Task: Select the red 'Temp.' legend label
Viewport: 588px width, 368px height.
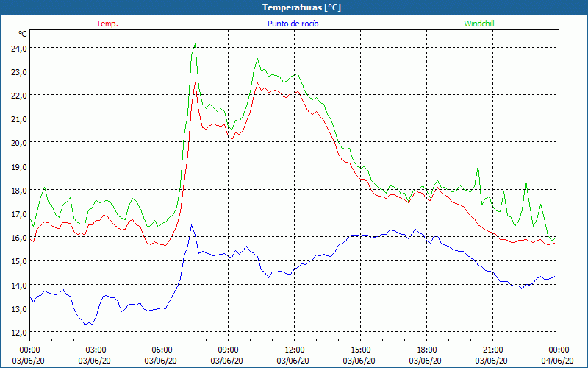Action: [107, 24]
